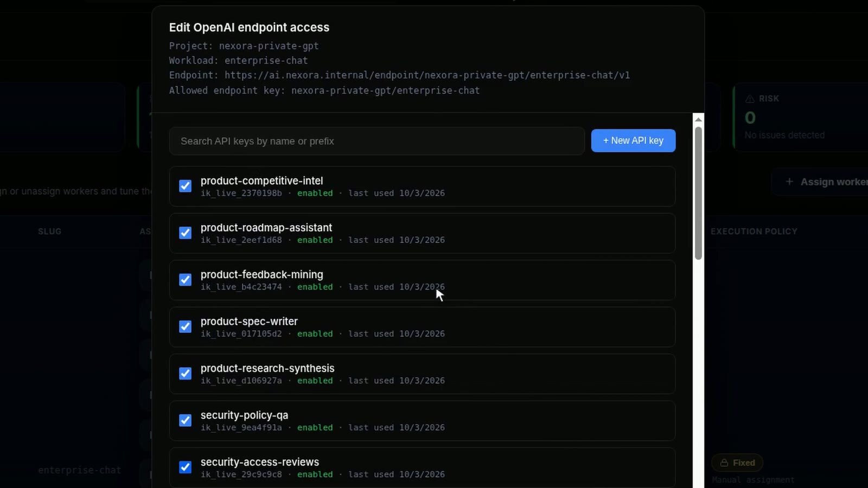Viewport: 868px width, 488px height.
Task: Select the security-access-reviews key name
Action: (x=260, y=462)
